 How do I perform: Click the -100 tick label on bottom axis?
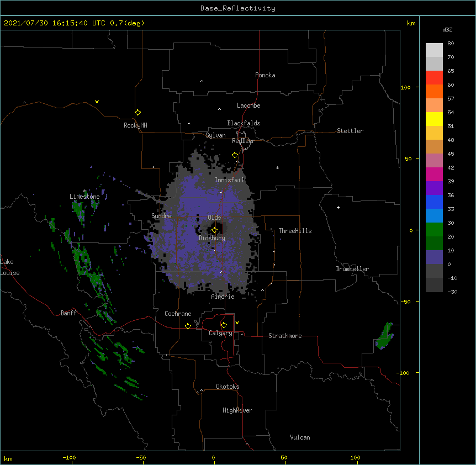(x=69, y=458)
